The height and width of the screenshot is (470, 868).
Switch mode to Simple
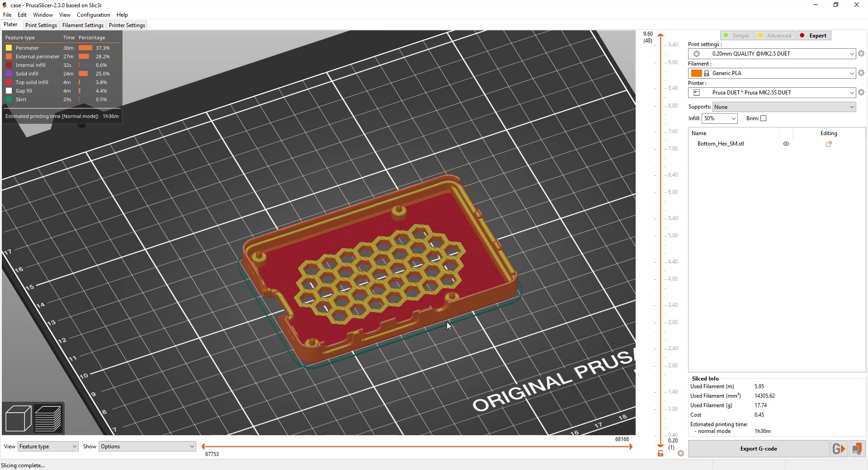click(736, 35)
